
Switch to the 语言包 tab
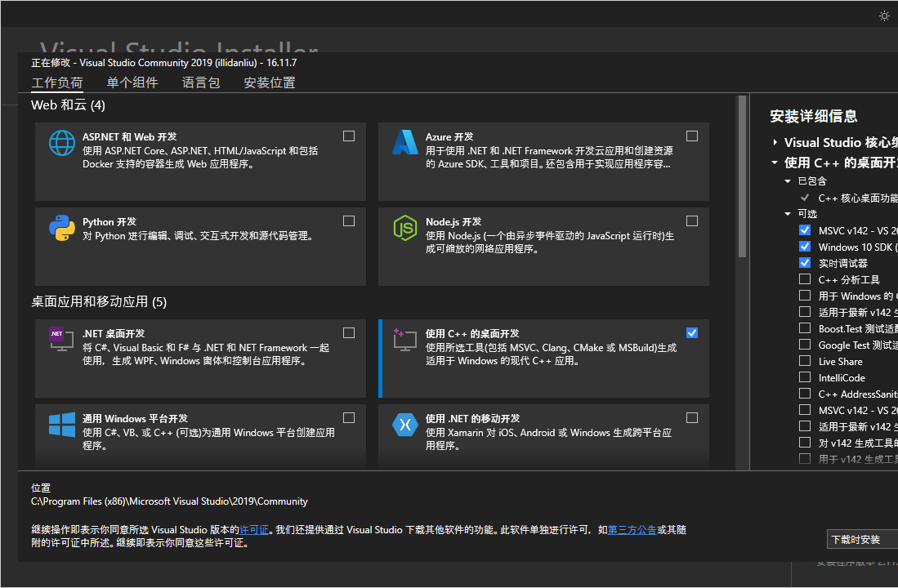(201, 82)
